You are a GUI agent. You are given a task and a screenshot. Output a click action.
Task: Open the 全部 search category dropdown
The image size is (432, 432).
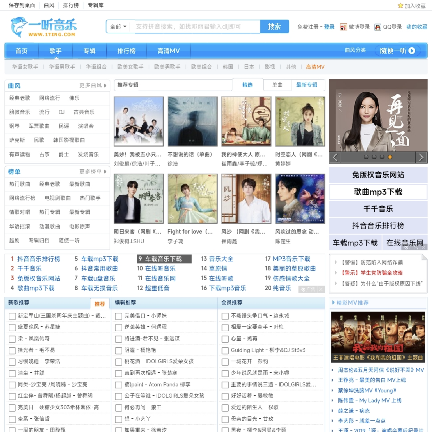(x=118, y=27)
